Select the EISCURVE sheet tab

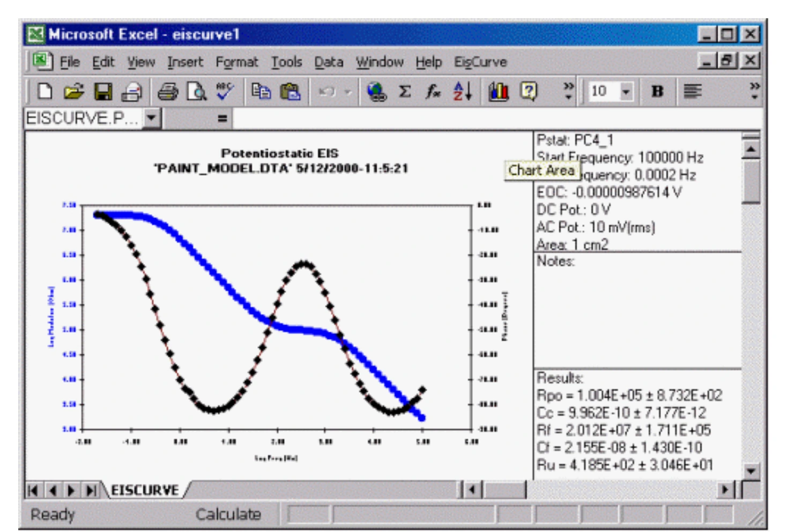tap(145, 490)
